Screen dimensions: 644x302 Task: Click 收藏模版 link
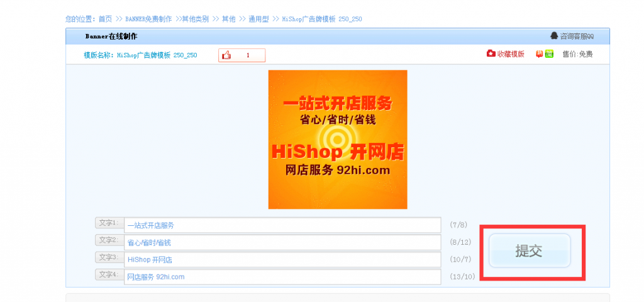coord(511,54)
